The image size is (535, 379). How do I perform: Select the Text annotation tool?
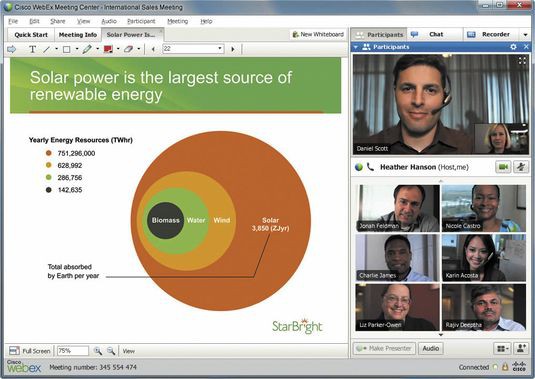pos(32,49)
